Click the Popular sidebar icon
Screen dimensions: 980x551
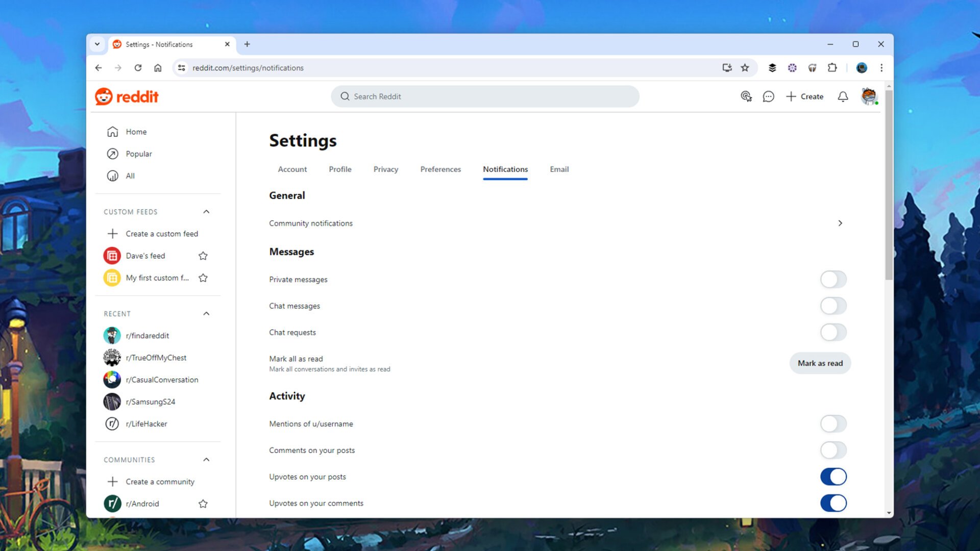coord(113,154)
